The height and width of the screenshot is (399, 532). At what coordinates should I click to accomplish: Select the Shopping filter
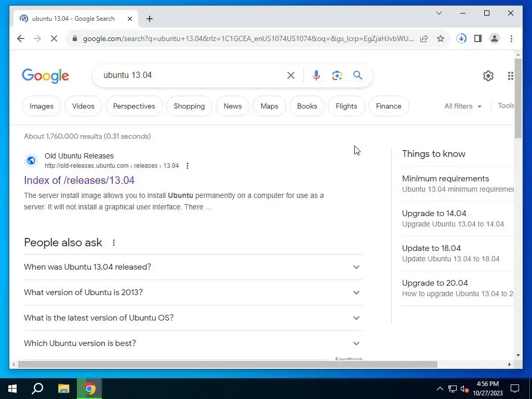pos(189,106)
